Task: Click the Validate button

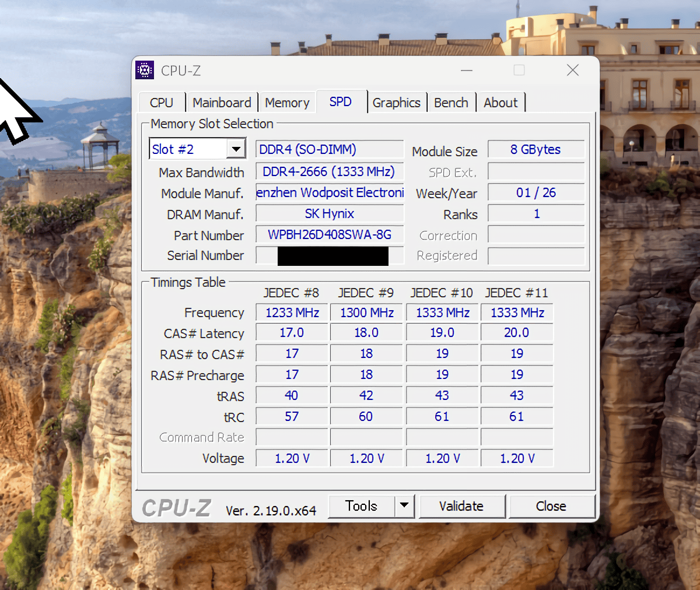Action: [x=461, y=505]
